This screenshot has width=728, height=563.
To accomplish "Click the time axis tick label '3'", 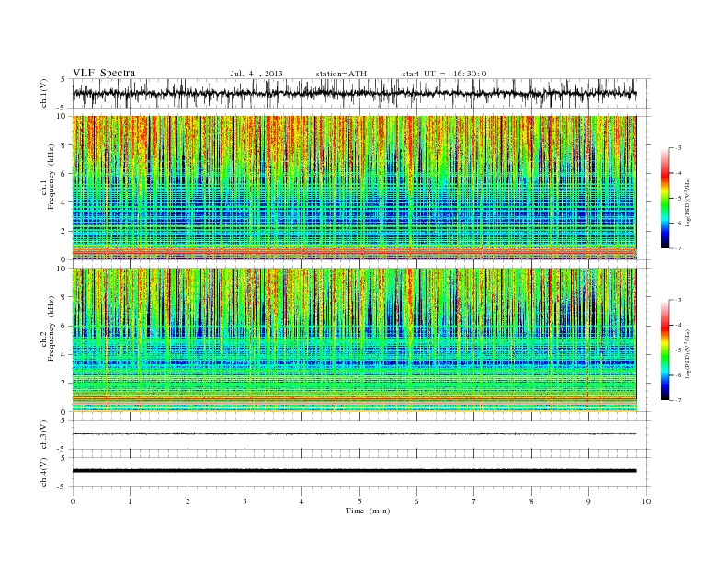I will [245, 501].
